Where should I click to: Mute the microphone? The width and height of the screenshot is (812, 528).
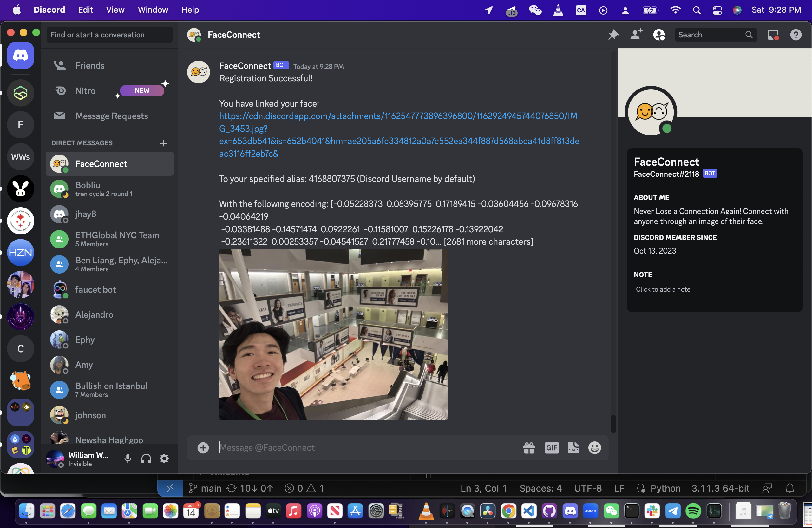point(128,459)
